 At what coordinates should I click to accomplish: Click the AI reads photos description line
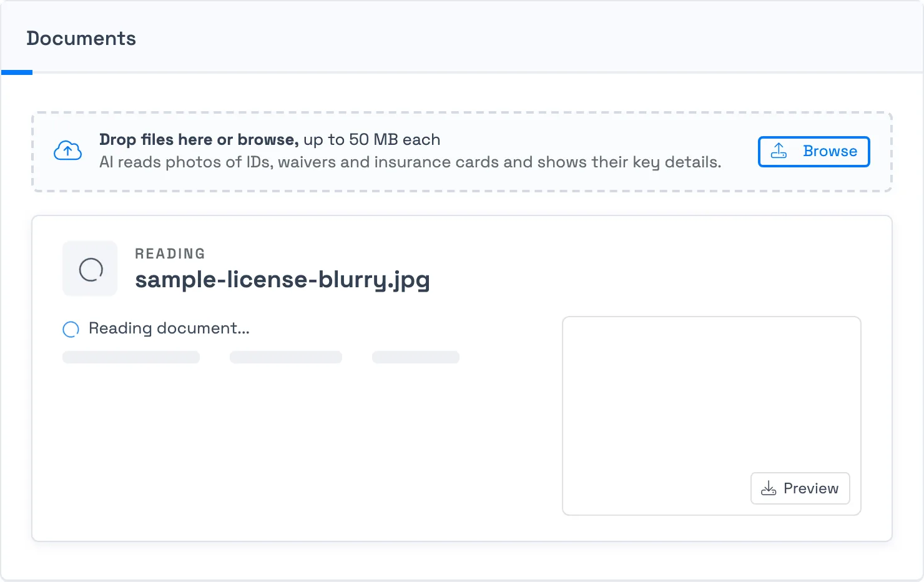point(410,162)
